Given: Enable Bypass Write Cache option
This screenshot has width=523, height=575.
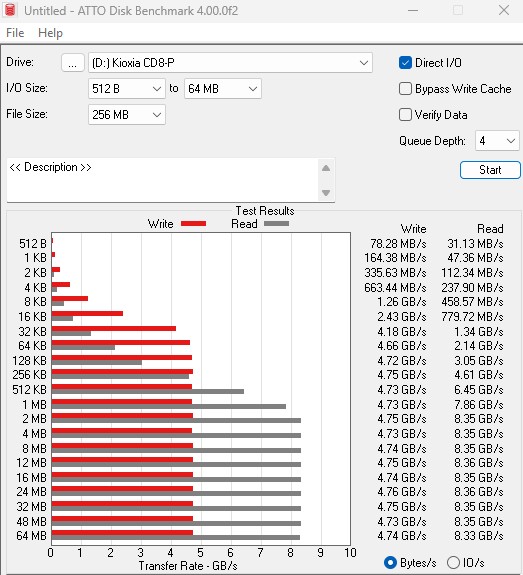Looking at the screenshot, I should tap(405, 89).
